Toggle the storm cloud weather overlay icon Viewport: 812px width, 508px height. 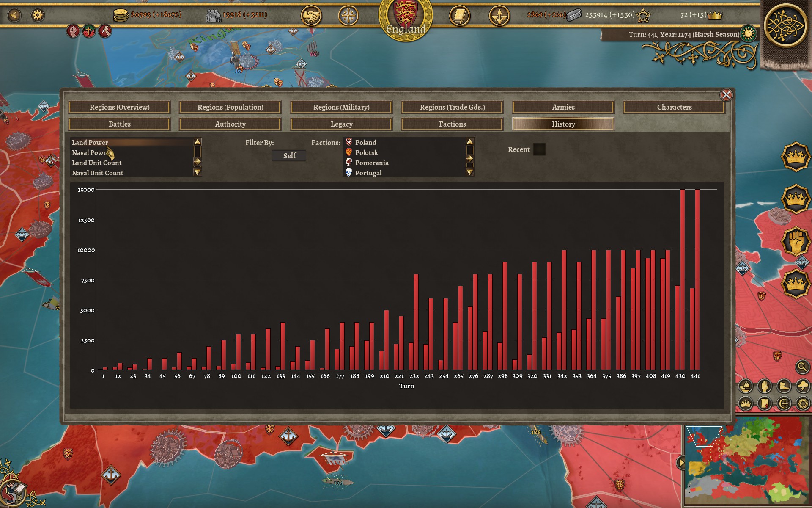[803, 386]
